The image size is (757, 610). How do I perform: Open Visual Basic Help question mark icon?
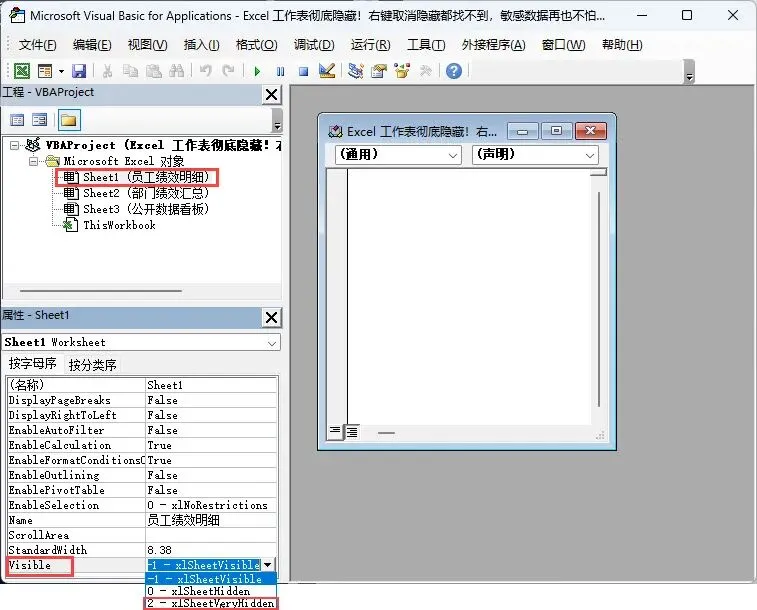point(454,71)
